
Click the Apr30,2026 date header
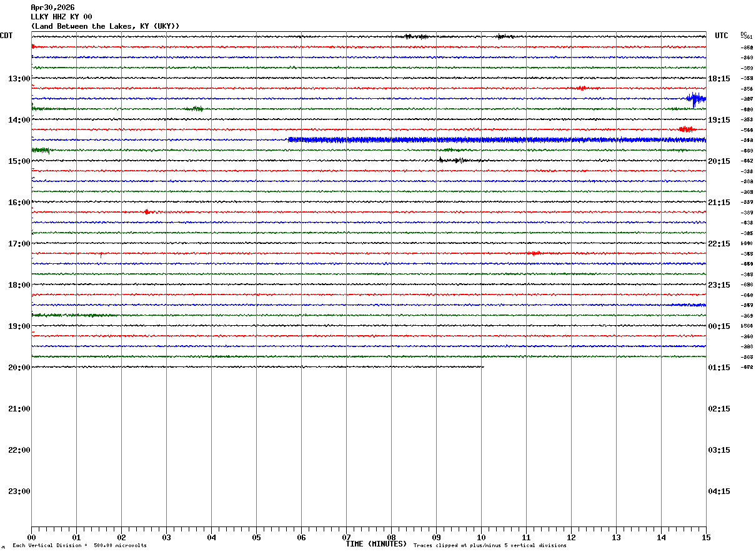click(52, 8)
